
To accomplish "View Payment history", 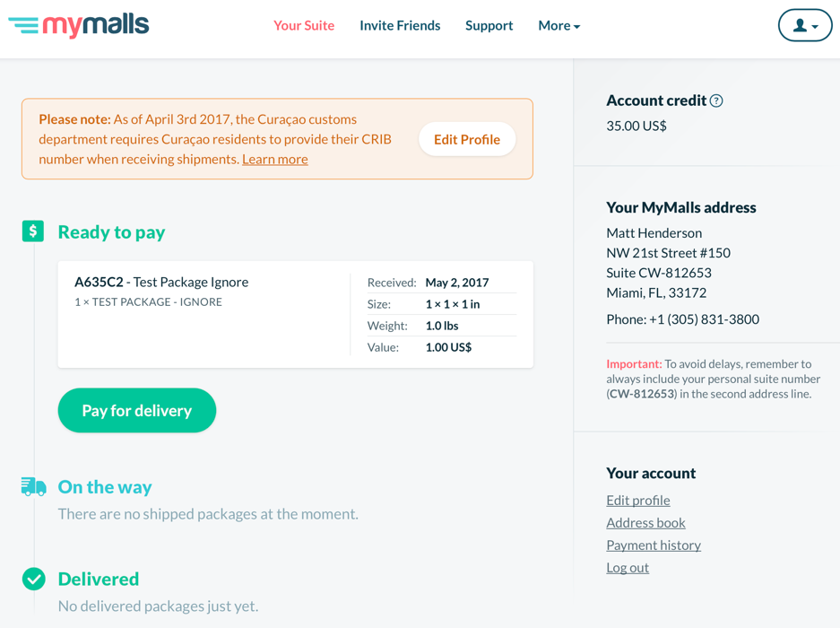I will point(654,545).
